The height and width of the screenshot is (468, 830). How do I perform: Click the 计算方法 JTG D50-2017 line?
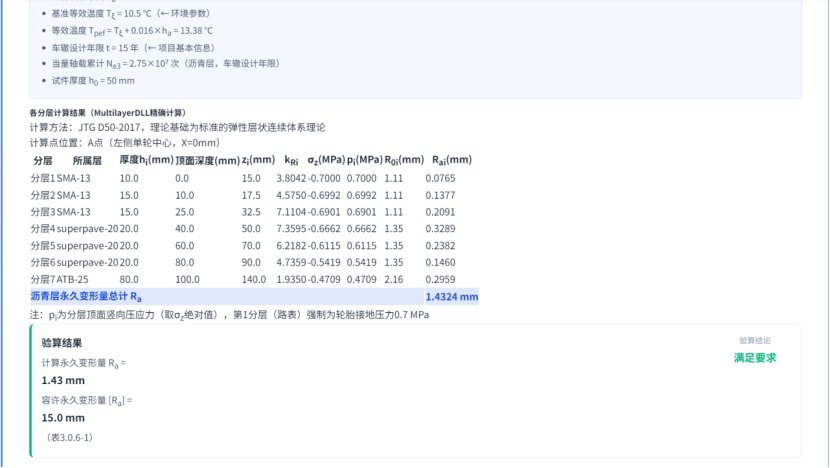coord(177,128)
